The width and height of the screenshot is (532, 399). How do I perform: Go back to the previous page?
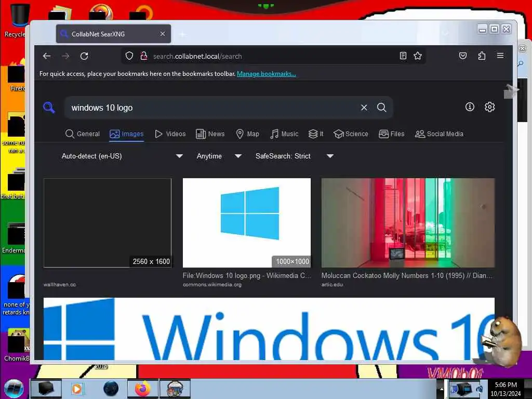47,56
